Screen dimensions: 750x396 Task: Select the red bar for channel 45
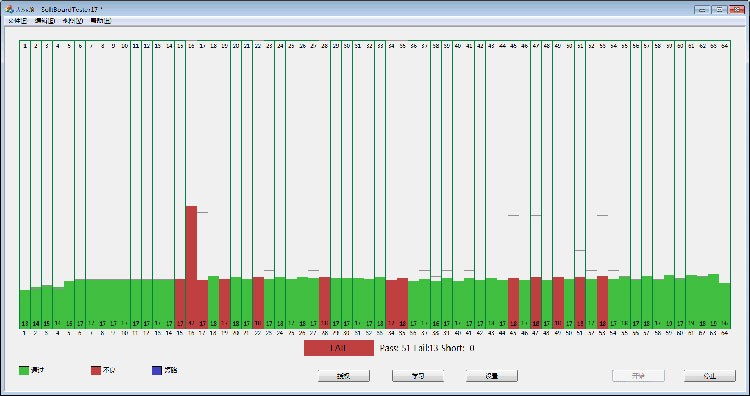pyautogui.click(x=514, y=303)
